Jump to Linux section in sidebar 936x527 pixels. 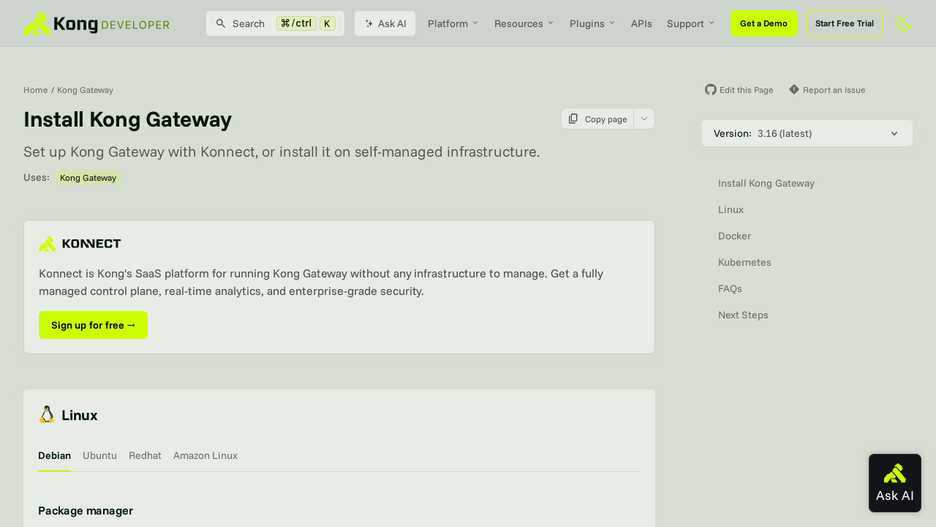[731, 209]
